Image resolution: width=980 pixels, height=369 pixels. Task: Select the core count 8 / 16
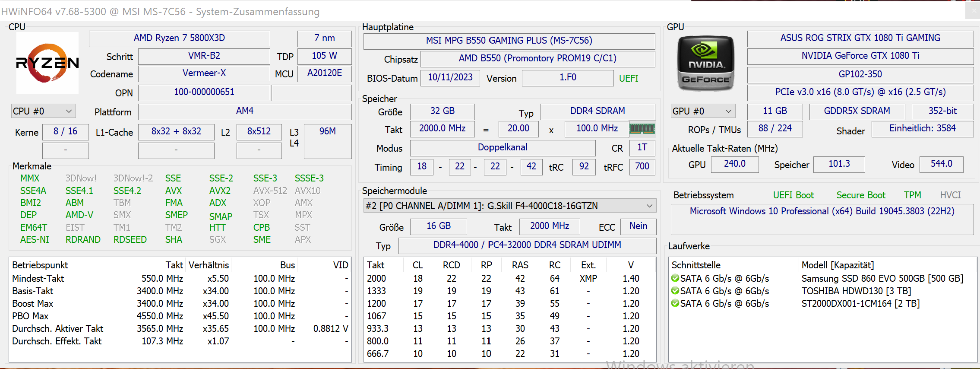pos(65,131)
